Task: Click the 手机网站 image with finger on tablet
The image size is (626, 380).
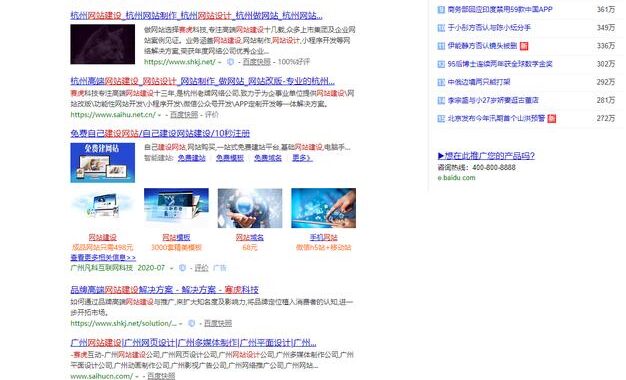Action: point(323,208)
